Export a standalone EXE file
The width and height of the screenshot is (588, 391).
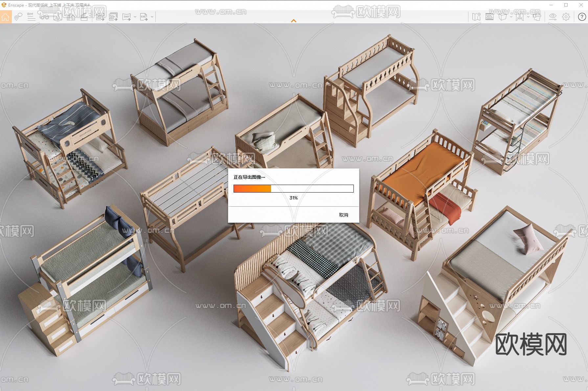click(x=144, y=17)
